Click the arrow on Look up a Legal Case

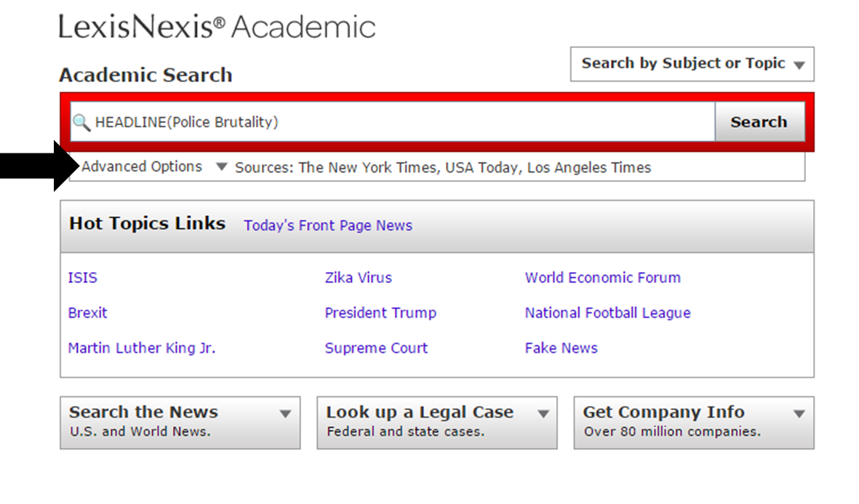coord(543,414)
